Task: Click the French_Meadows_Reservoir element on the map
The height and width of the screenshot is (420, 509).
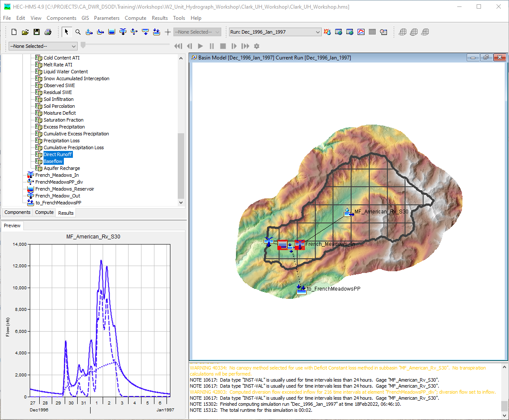Action: 283,244
